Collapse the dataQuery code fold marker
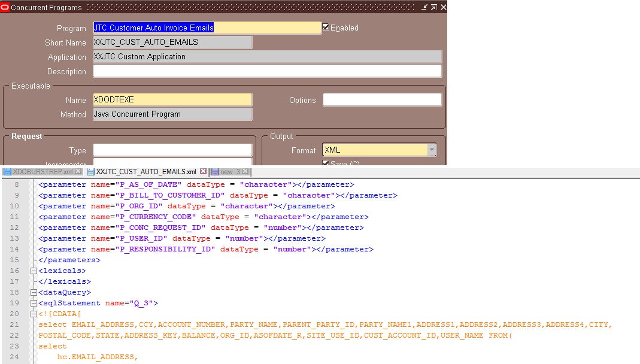This screenshot has width=640, height=364. 33,292
